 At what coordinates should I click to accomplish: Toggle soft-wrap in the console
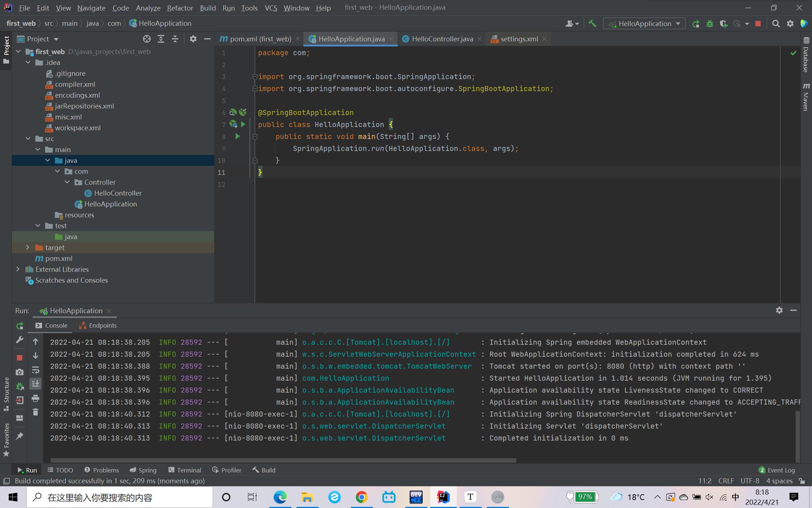click(35, 370)
